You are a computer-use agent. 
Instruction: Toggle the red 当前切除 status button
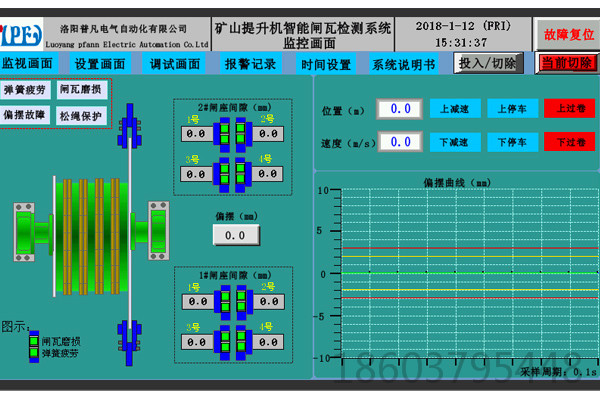566,64
